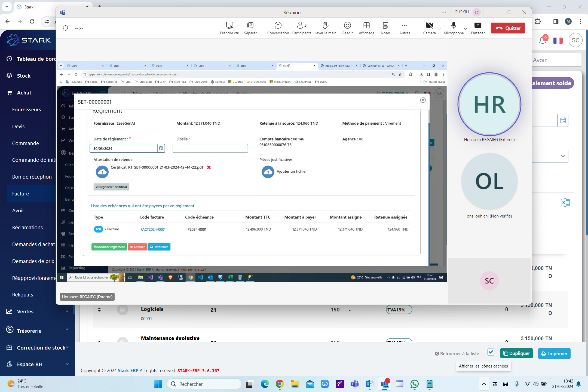This screenshot has height=392, width=588.
Task: Expand Trésorerie sidebar section
Action: tap(37, 330)
